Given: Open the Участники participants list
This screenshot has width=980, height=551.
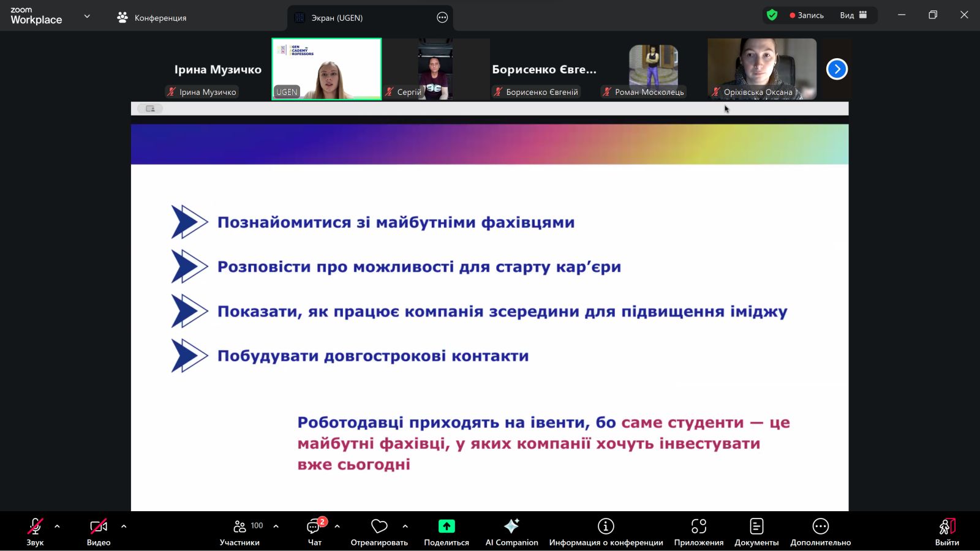Looking at the screenshot, I should [240, 531].
